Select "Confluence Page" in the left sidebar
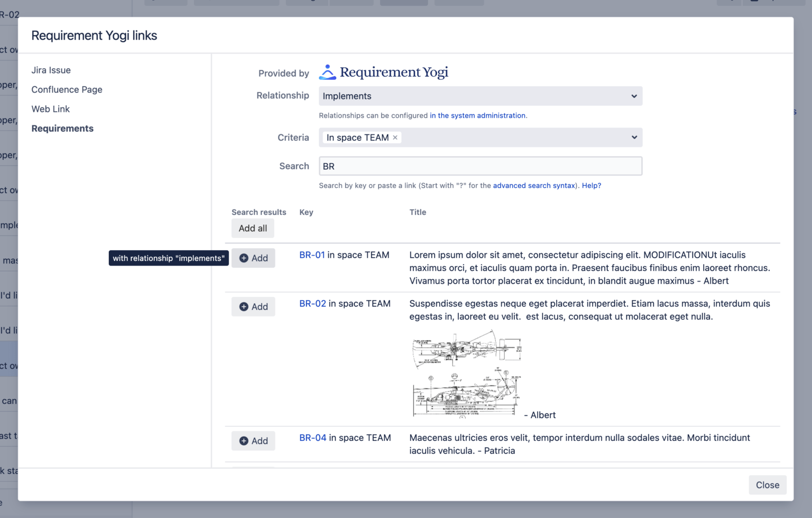 tap(67, 89)
